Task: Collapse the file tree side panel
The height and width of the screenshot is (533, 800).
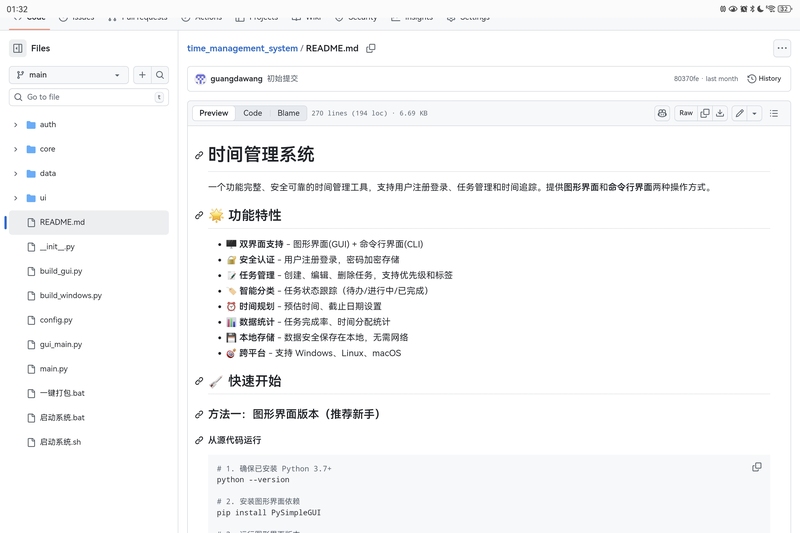Action: point(17,48)
